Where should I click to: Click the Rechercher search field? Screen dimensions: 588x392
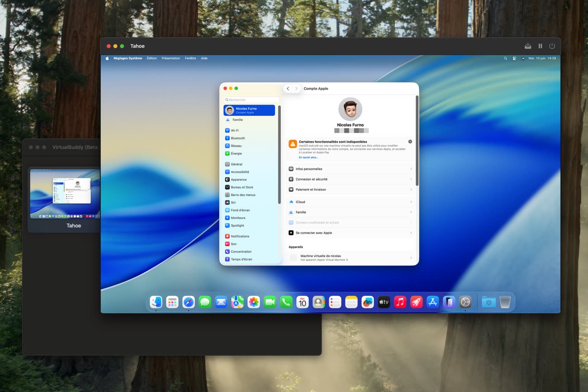(x=251, y=100)
